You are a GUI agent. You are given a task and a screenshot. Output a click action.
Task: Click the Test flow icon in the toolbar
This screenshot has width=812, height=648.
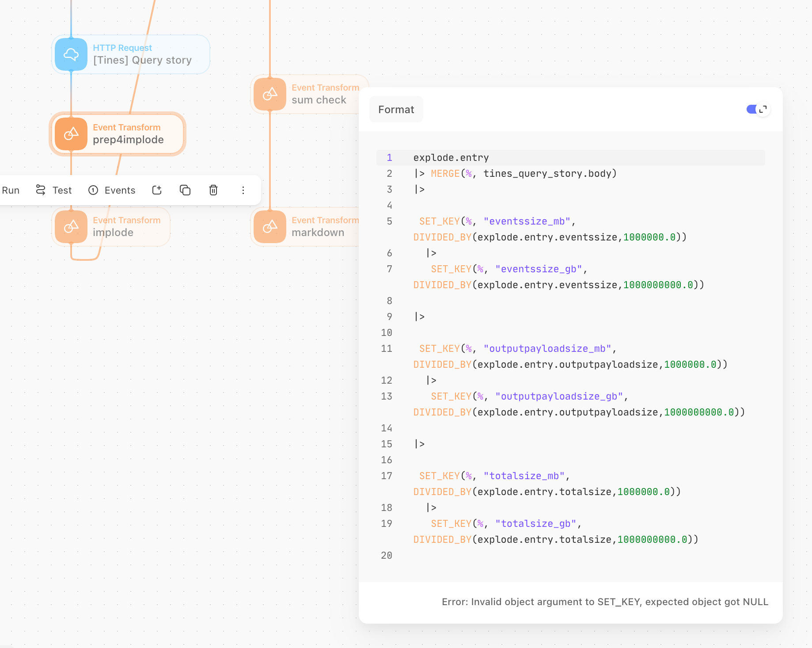click(x=40, y=190)
